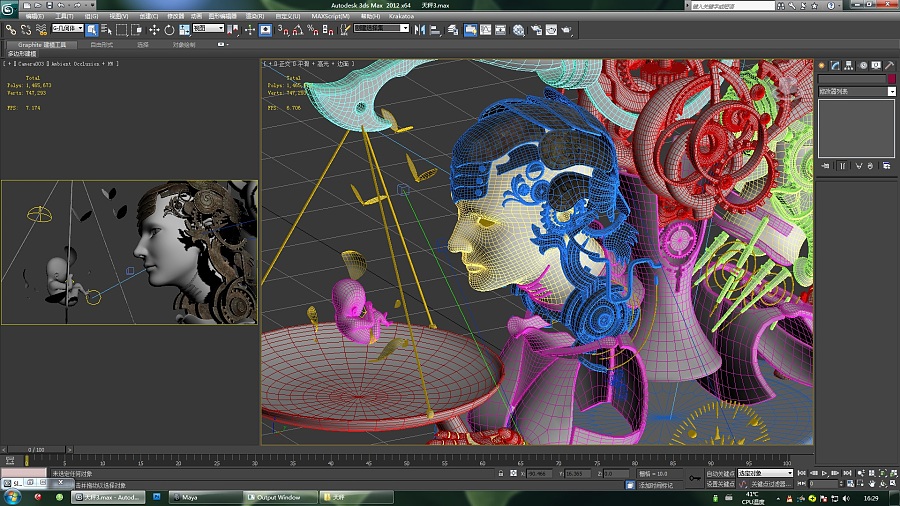This screenshot has height=506, width=900.
Task: Click the object name field
Action: [x=852, y=79]
